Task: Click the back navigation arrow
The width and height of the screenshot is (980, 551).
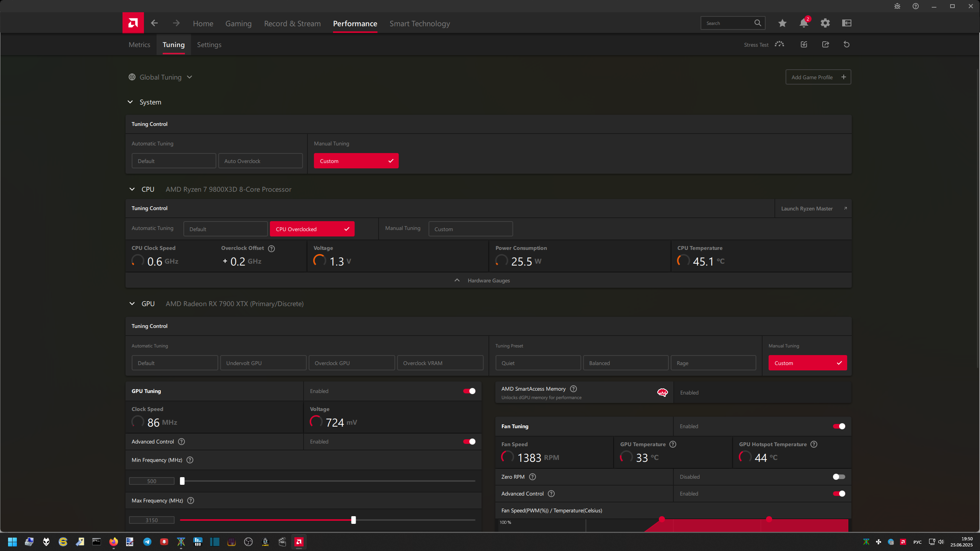Action: click(154, 23)
